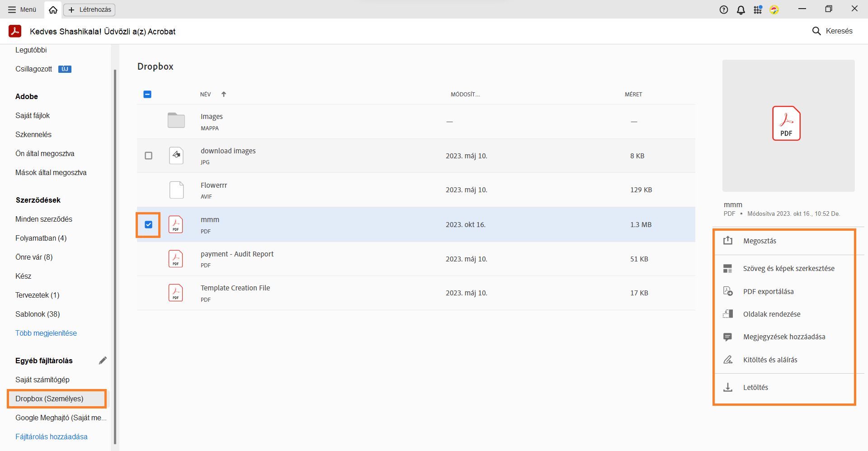Click the Létrehozás button
This screenshot has width=868, height=451.
tap(90, 9)
